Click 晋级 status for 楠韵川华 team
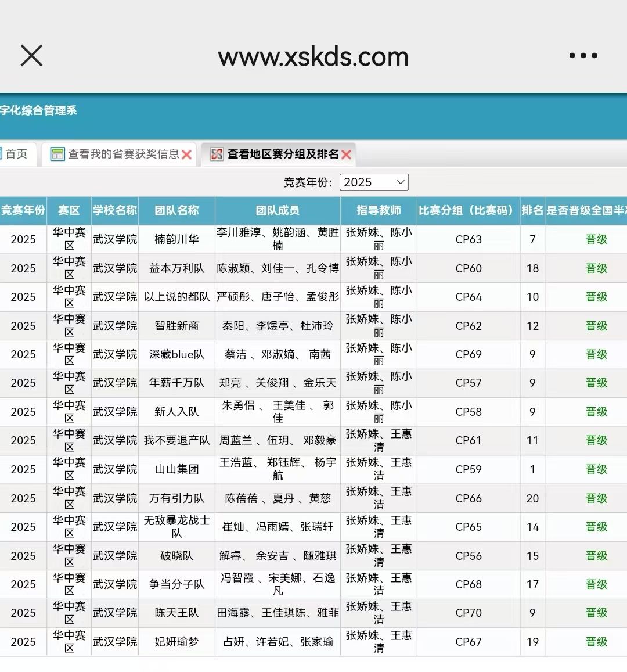 pos(596,239)
